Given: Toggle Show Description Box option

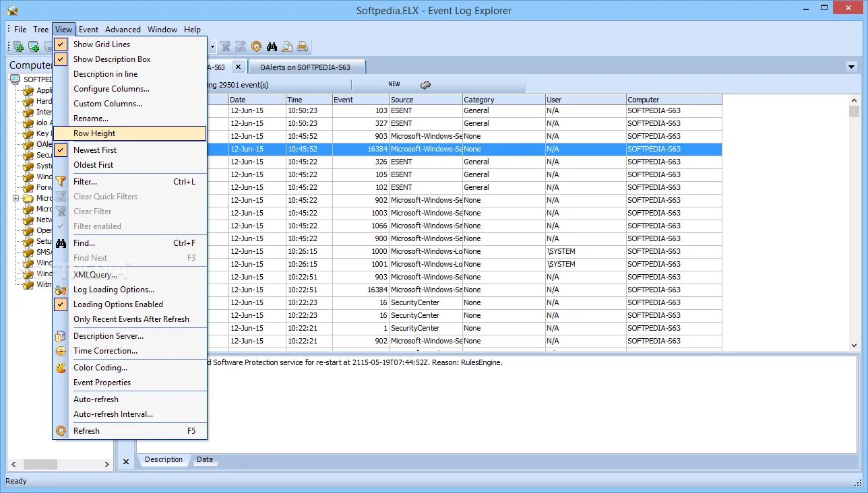Looking at the screenshot, I should [129, 59].
